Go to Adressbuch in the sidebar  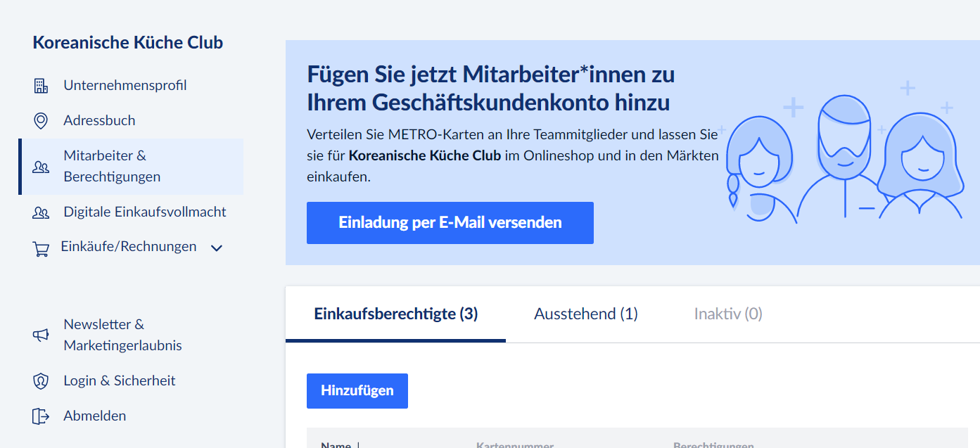click(x=99, y=120)
